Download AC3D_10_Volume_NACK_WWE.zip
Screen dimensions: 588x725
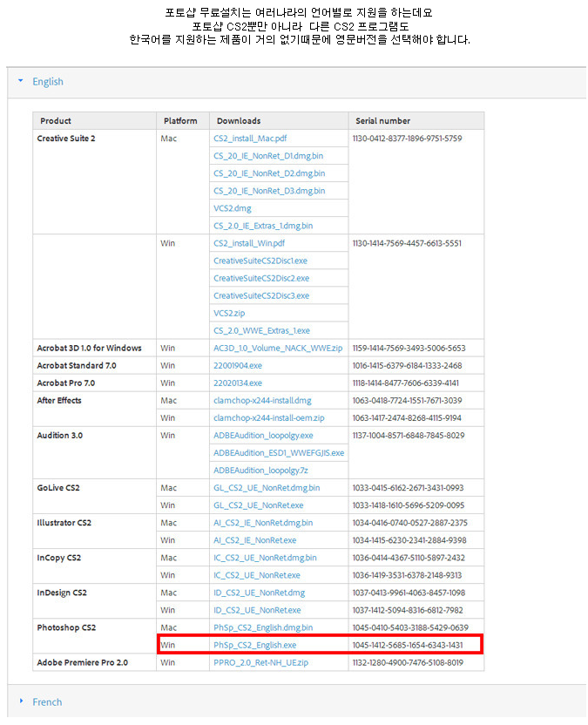(x=278, y=349)
